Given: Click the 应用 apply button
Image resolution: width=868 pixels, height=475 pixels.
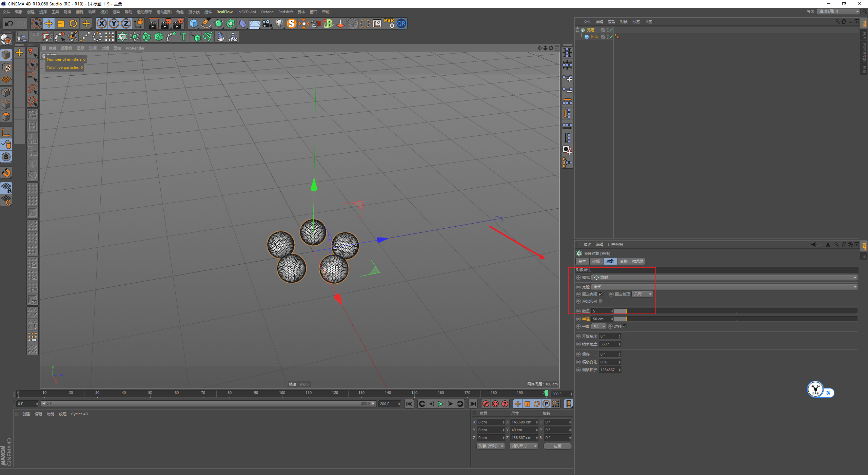Looking at the screenshot, I should (x=557, y=446).
